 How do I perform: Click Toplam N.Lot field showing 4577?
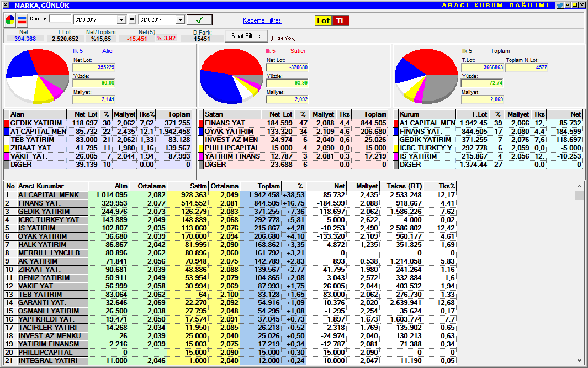(527, 67)
